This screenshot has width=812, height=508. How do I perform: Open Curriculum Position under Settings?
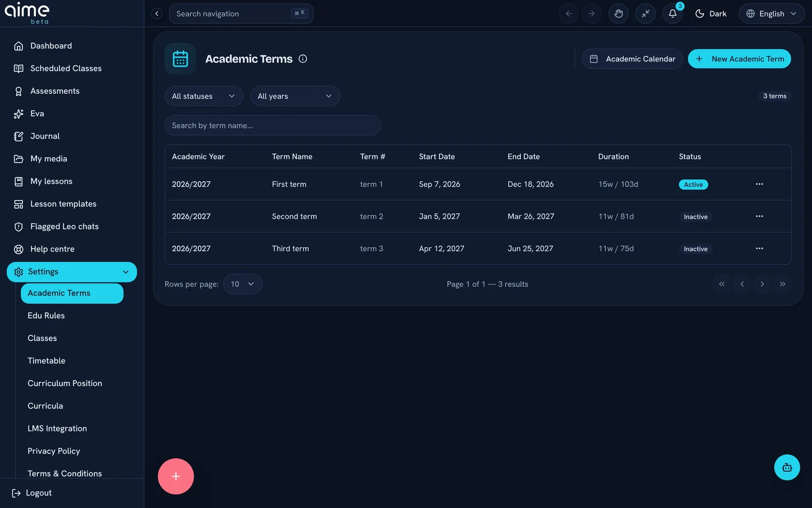click(x=72, y=383)
